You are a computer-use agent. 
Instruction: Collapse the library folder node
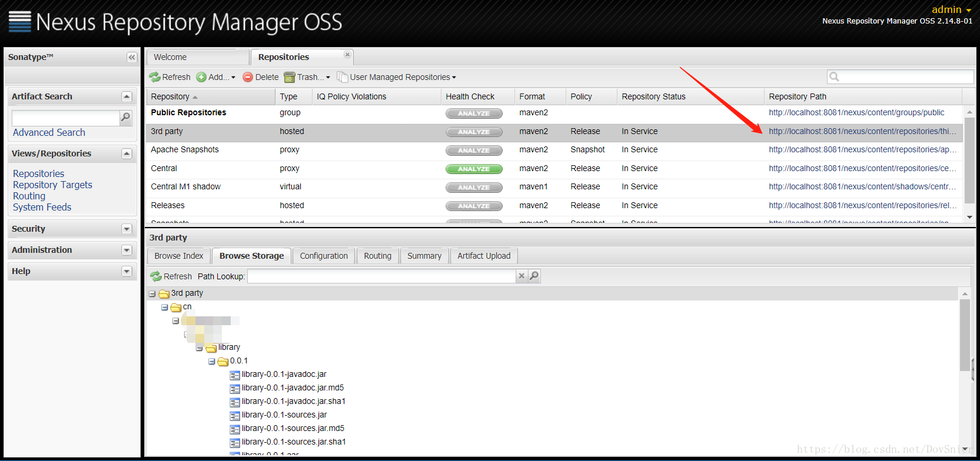click(x=200, y=348)
